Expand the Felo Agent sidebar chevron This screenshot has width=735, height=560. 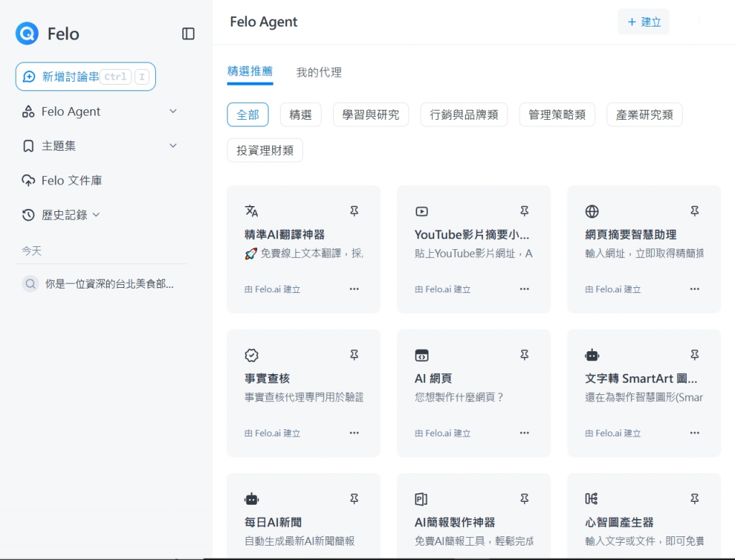coord(173,111)
